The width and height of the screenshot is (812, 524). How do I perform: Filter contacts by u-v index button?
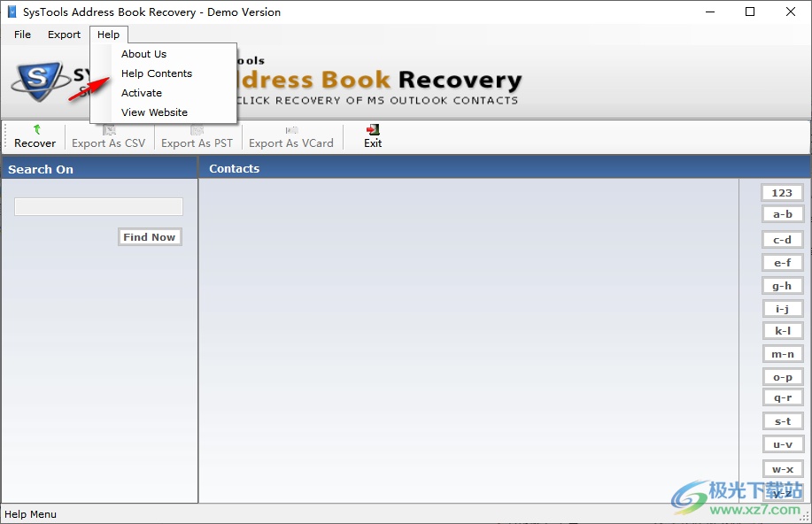[x=783, y=444]
